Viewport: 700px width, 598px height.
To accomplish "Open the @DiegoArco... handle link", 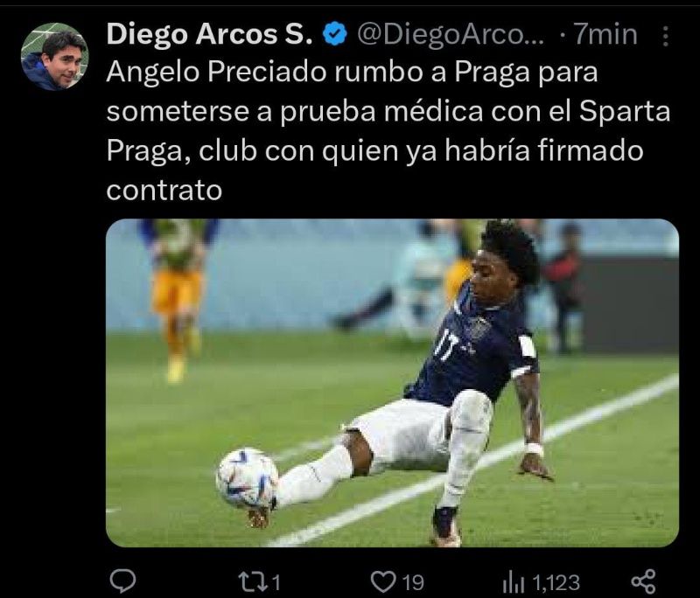I will pyautogui.click(x=451, y=34).
